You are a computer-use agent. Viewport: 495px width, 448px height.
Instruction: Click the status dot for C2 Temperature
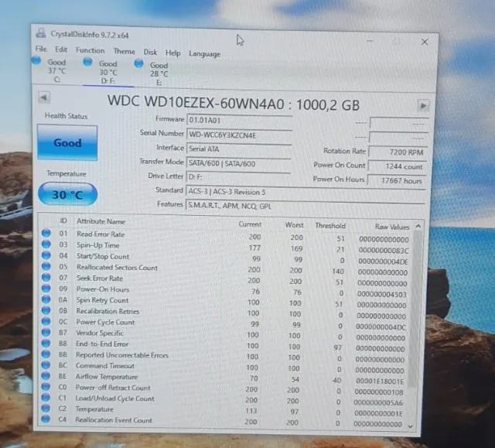46,408
